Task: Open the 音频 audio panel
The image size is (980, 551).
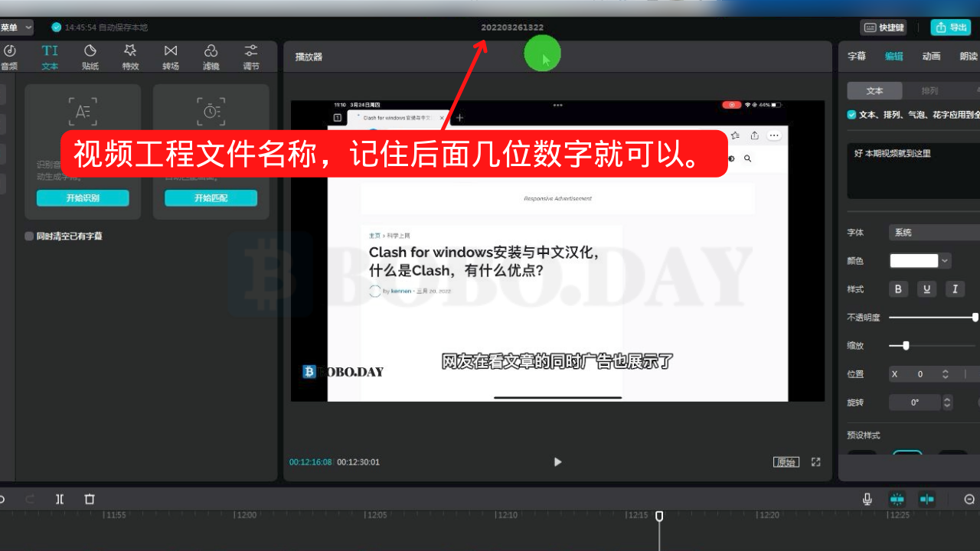Action: pyautogui.click(x=8, y=57)
